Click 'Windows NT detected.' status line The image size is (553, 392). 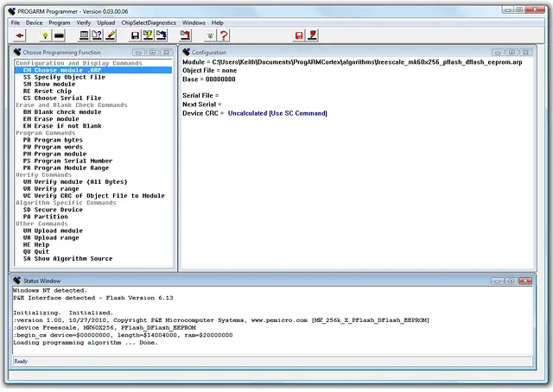point(50,290)
